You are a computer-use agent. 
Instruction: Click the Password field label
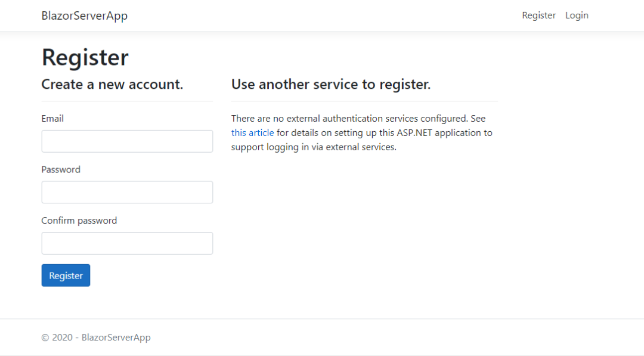pos(61,169)
